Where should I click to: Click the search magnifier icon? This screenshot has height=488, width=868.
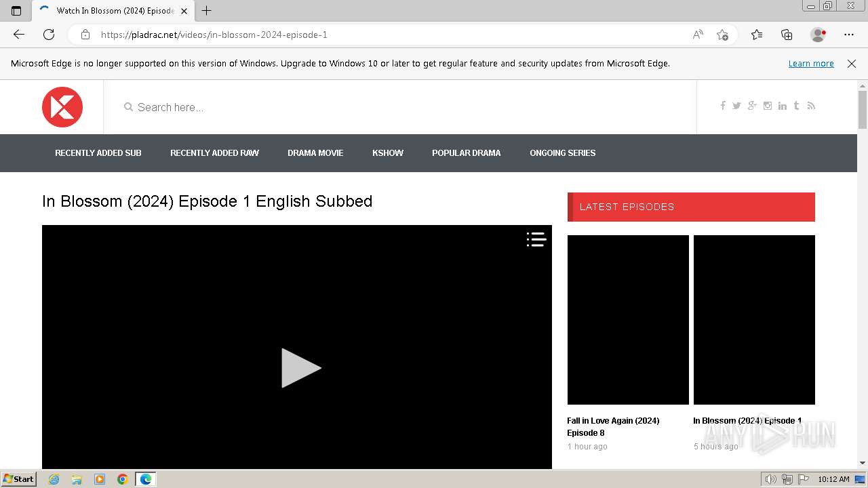click(128, 107)
